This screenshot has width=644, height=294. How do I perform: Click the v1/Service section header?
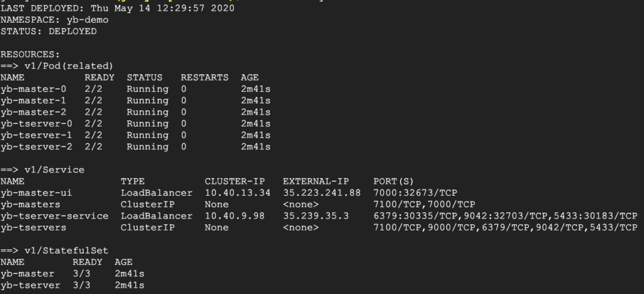42,169
